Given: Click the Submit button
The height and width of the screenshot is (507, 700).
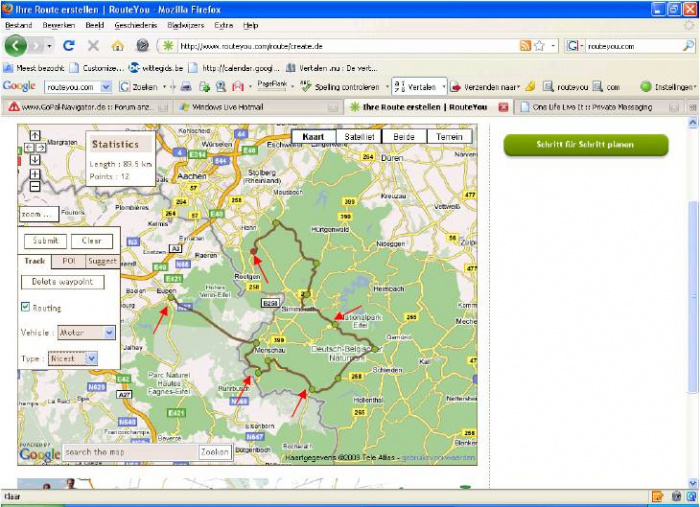Looking at the screenshot, I should click(x=45, y=241).
